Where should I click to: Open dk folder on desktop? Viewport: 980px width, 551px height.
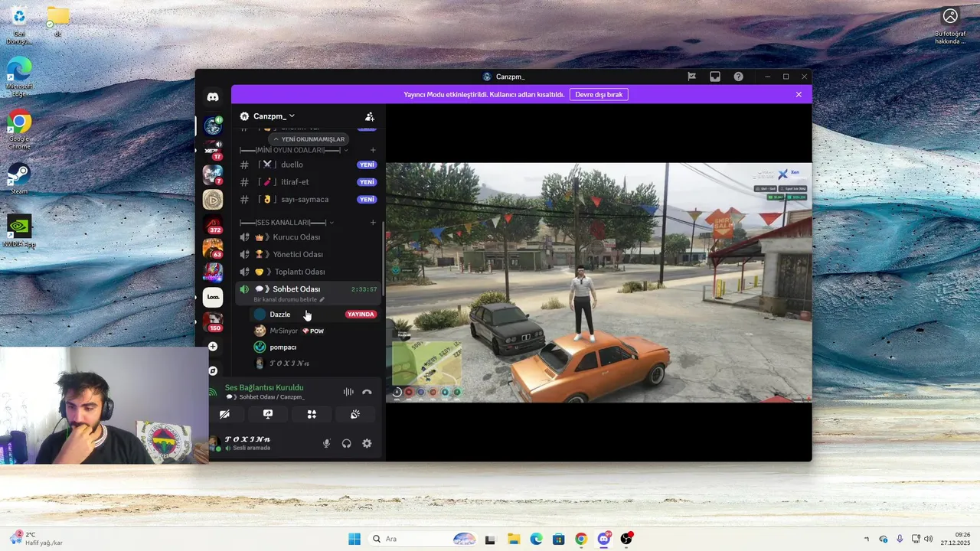(57, 21)
